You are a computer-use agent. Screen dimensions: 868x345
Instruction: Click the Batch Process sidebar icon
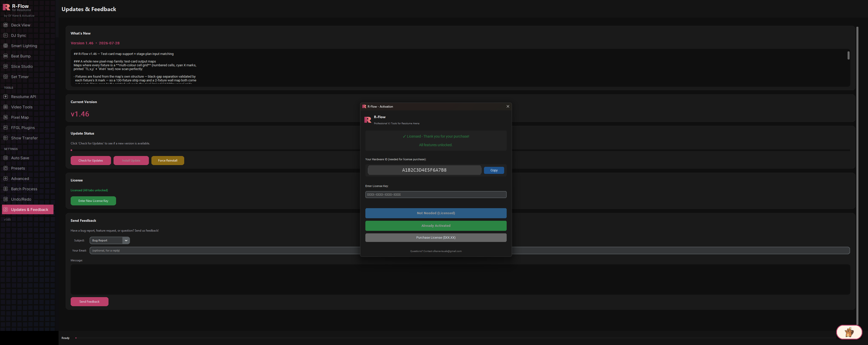(5, 189)
